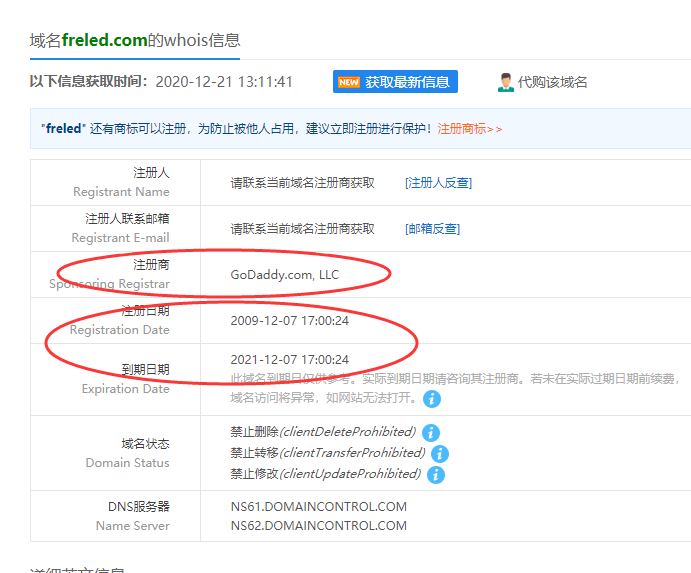Click expiration date 2021-12-07 17:00:24
Image resolution: width=691 pixels, height=573 pixels.
(x=289, y=359)
